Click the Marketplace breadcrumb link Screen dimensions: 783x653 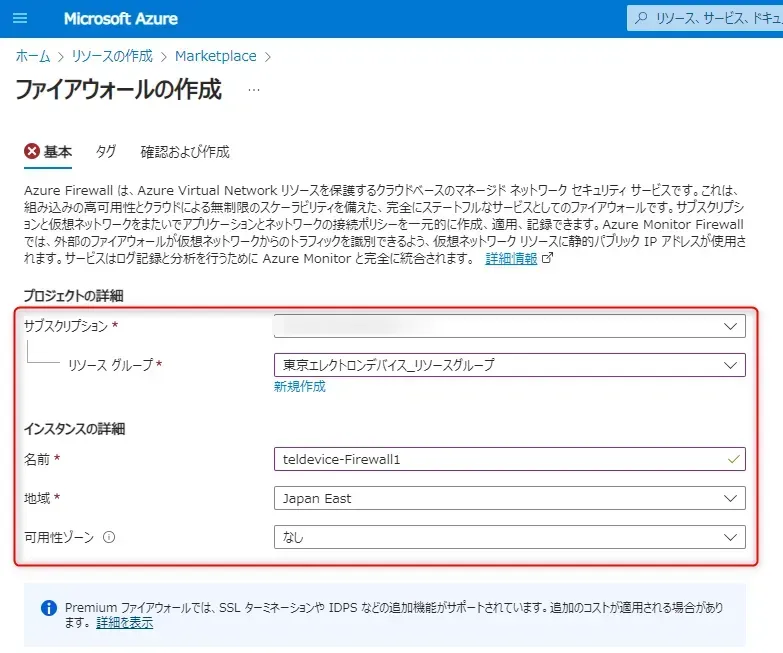[215, 56]
